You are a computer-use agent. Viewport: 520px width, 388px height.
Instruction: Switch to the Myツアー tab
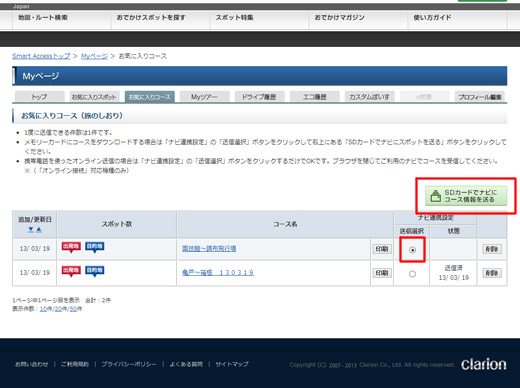pyautogui.click(x=204, y=97)
